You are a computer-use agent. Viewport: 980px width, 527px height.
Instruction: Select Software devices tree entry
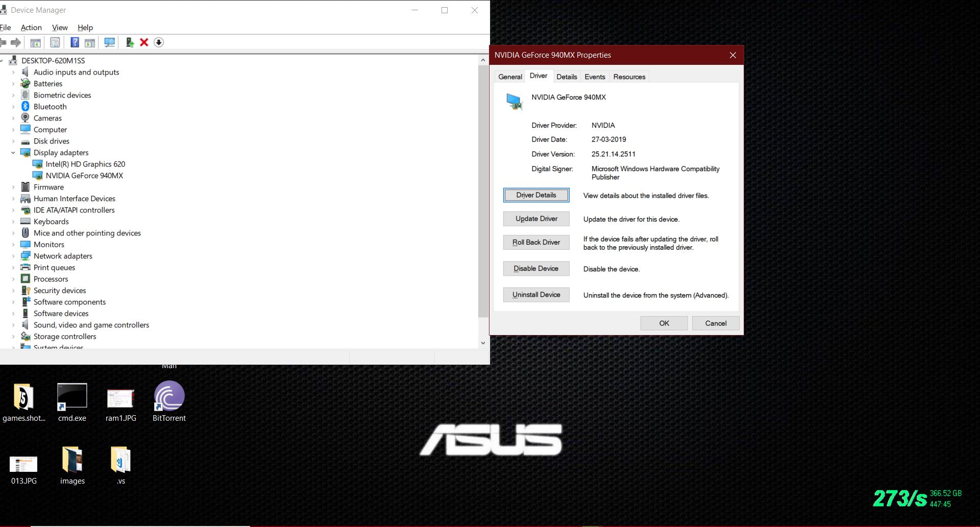(x=61, y=314)
